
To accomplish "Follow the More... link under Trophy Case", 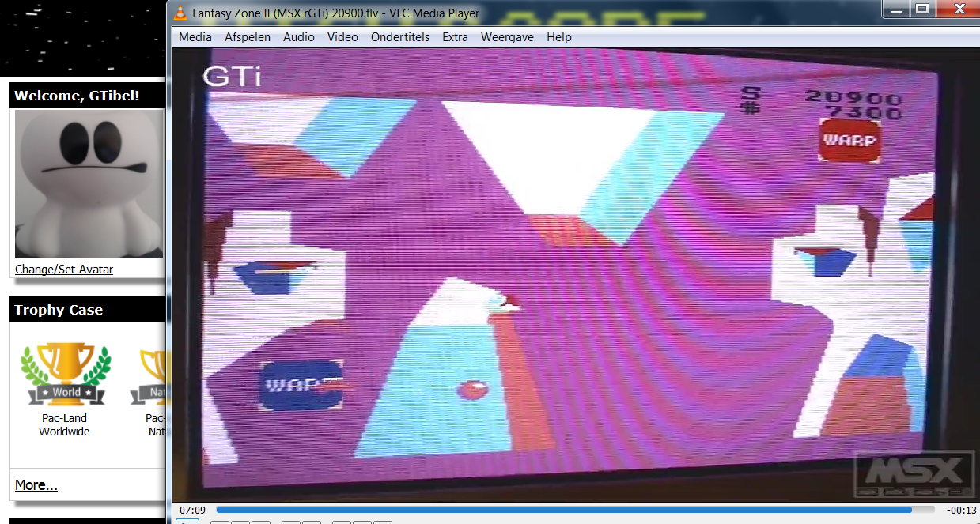I will point(36,484).
